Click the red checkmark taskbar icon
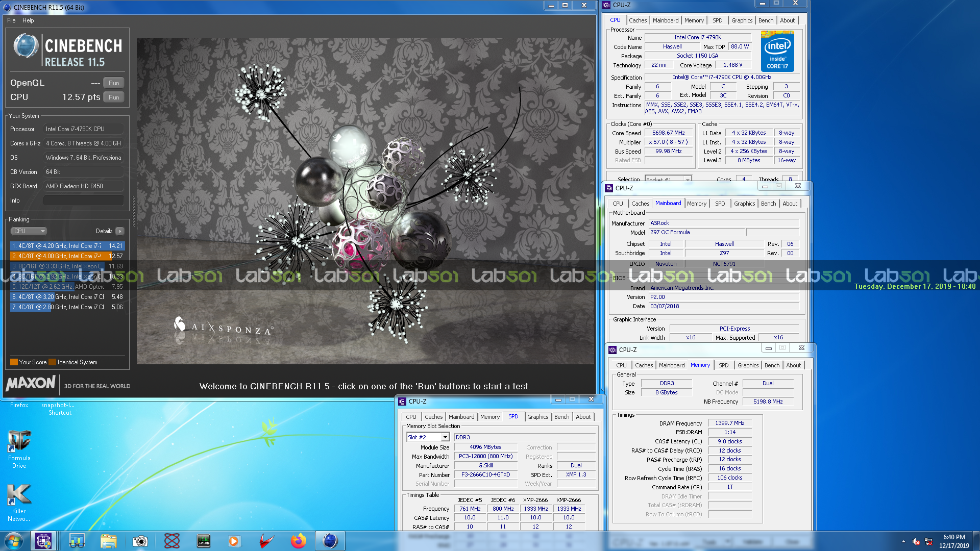The image size is (980, 551). pyautogui.click(x=266, y=541)
